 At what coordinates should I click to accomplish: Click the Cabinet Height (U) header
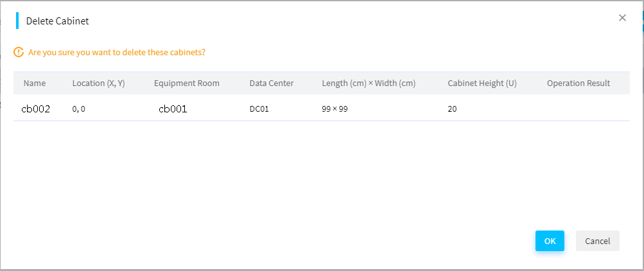tap(482, 83)
